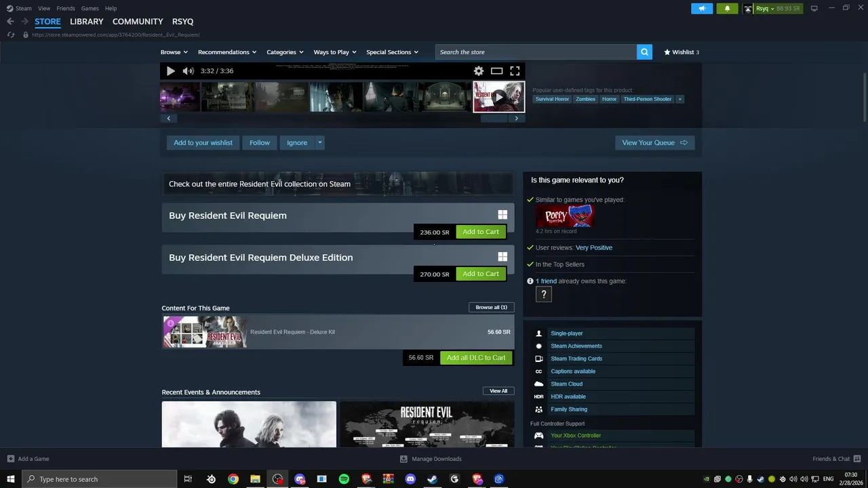Expand the Ignore options arrow
868x488 pixels.
click(319, 142)
